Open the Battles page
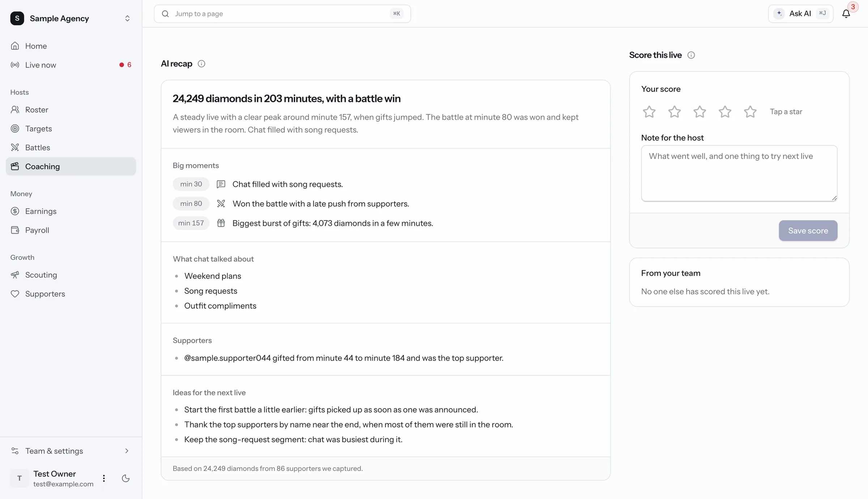 pyautogui.click(x=71, y=147)
